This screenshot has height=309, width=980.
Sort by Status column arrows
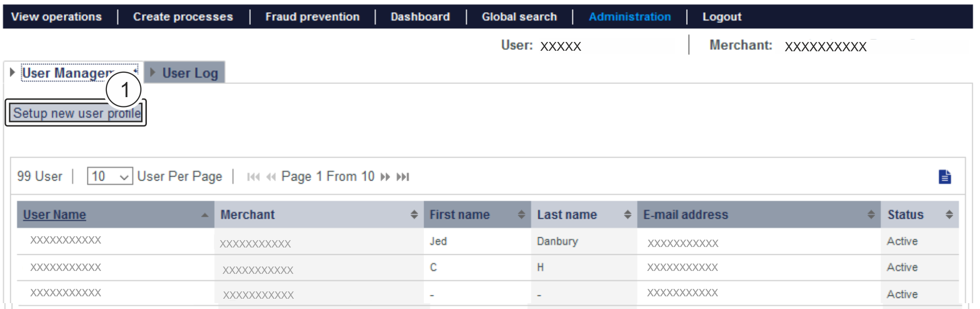(x=949, y=215)
